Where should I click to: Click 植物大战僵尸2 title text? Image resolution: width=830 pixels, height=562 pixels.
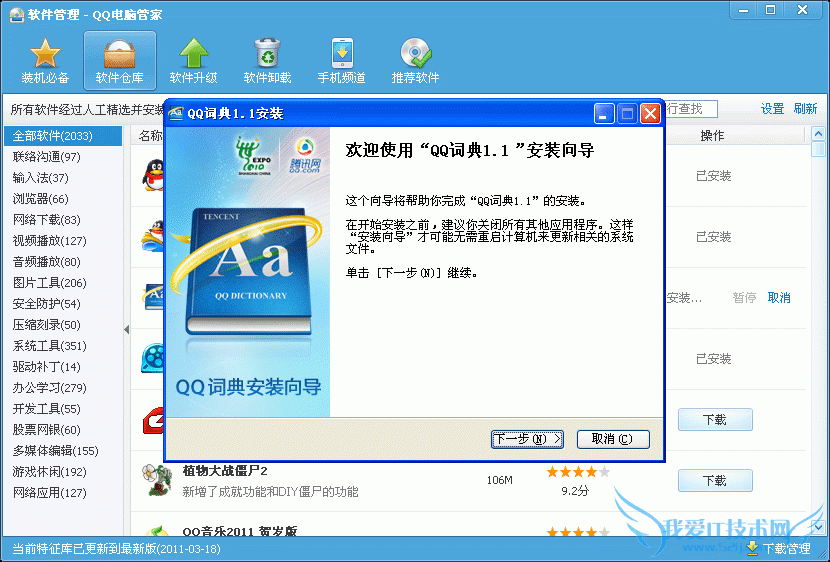225,470
